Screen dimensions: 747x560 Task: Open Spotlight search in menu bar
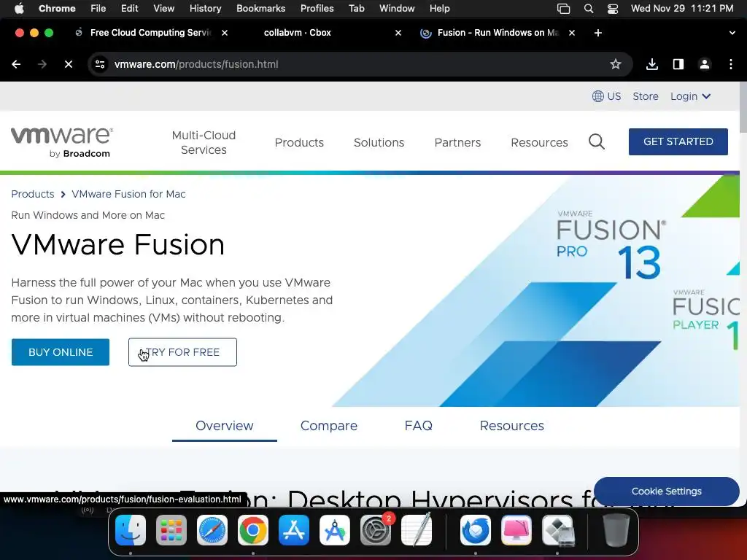[x=589, y=8]
